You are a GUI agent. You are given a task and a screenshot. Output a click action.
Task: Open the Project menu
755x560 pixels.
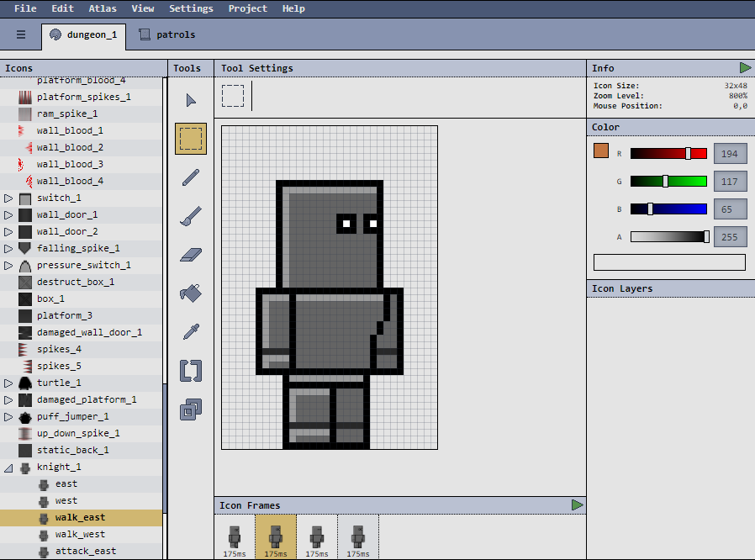[247, 8]
